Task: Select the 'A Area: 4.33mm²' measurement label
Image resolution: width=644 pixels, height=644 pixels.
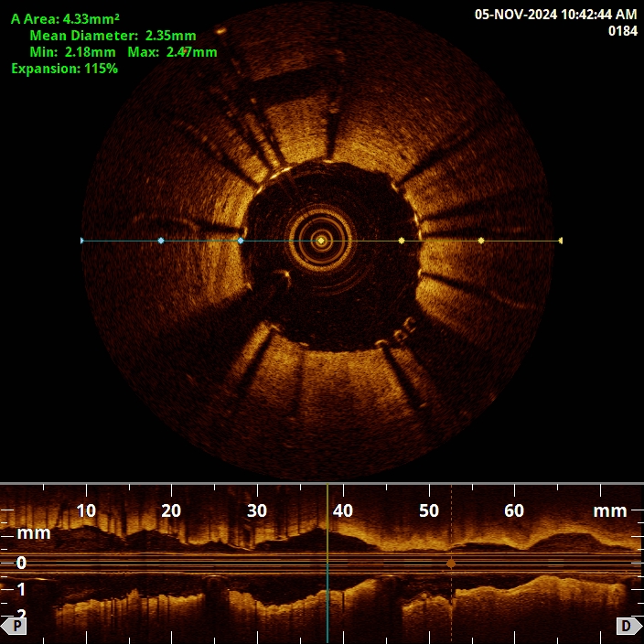Action: pyautogui.click(x=66, y=18)
